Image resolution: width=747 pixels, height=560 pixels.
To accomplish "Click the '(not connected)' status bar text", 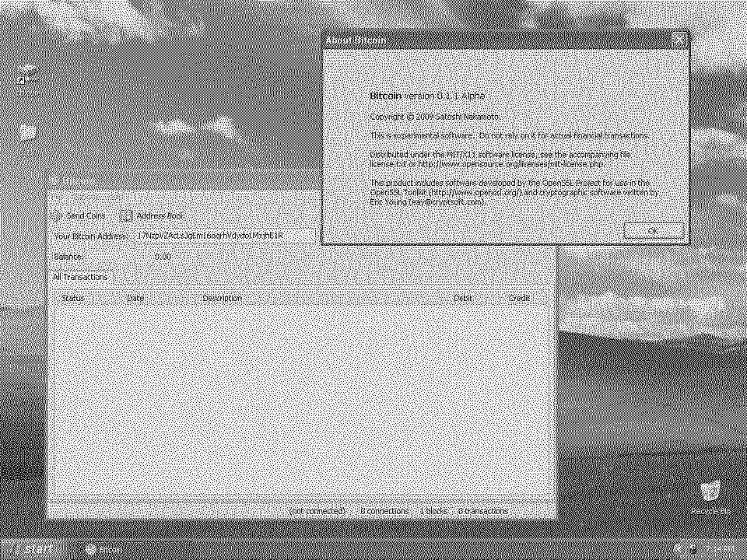I will tap(317, 510).
